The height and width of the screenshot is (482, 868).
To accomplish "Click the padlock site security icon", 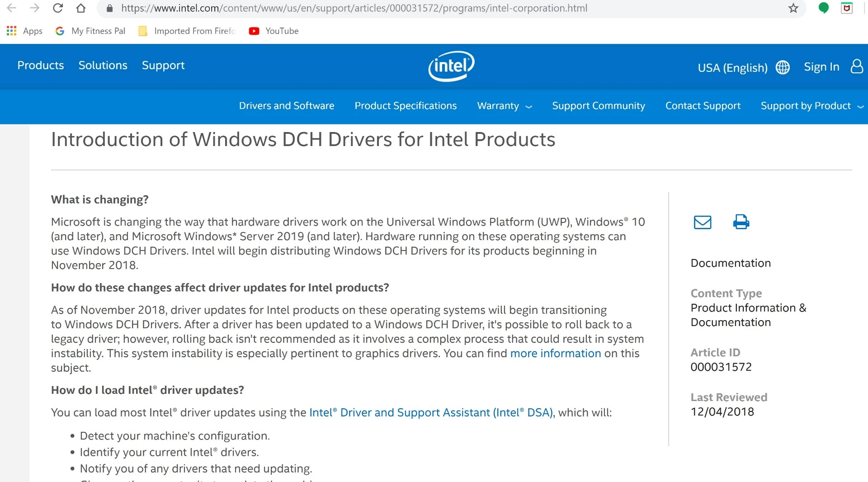I will [109, 8].
